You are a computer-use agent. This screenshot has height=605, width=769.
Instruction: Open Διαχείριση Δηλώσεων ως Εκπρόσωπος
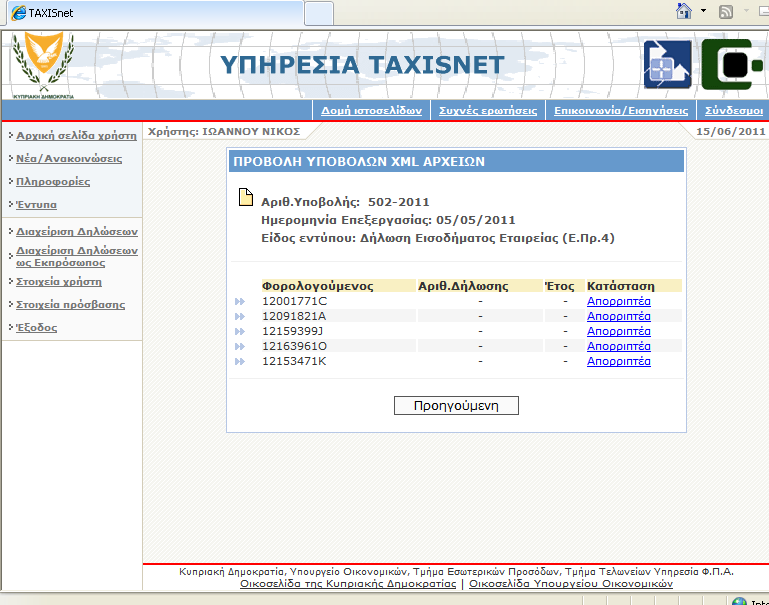(x=77, y=256)
